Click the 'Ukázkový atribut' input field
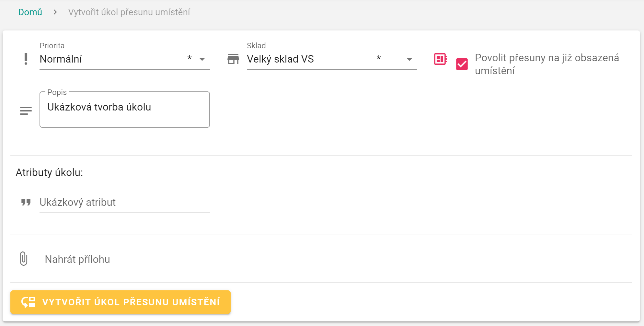Image resolution: width=644 pixels, height=326 pixels. click(124, 203)
